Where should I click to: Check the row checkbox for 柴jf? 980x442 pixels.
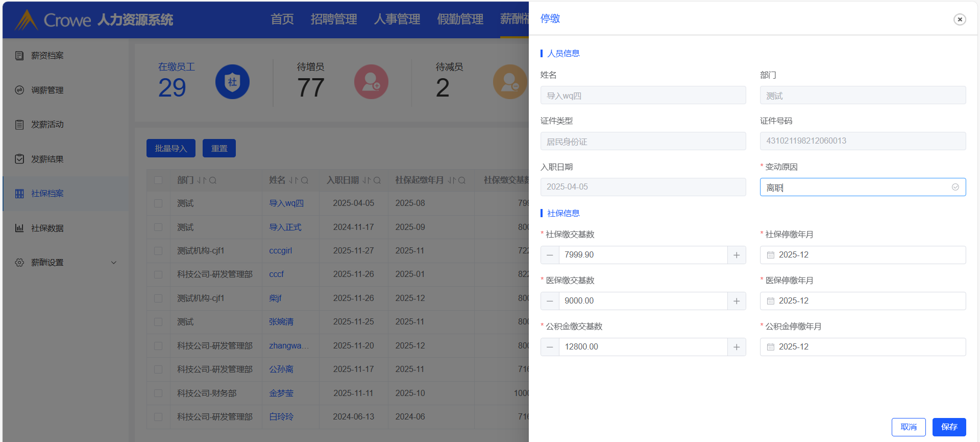pyautogui.click(x=158, y=298)
